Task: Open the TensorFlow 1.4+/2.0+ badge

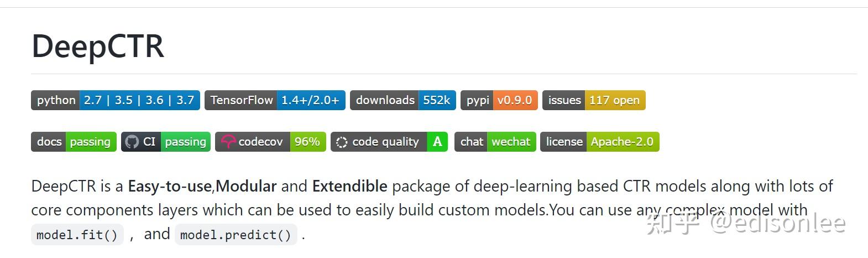Action: pyautogui.click(x=275, y=100)
